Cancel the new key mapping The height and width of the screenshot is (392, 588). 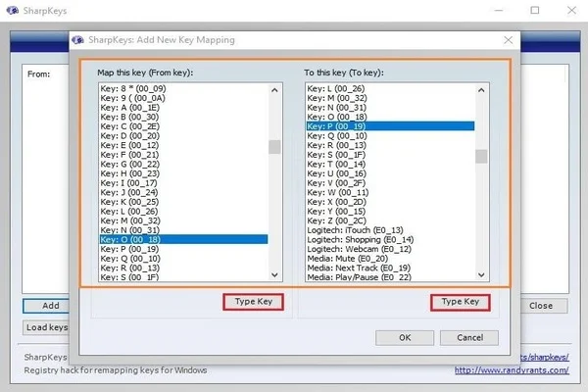click(469, 337)
